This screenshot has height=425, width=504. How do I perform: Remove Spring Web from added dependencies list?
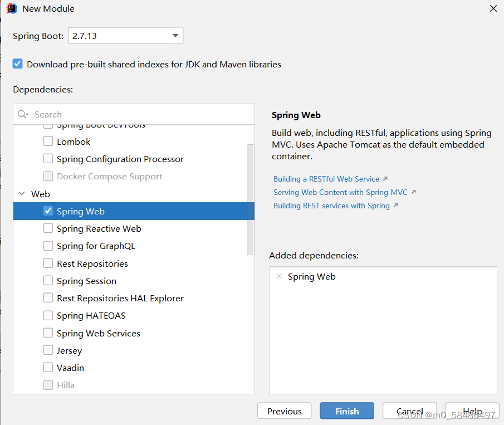coord(278,276)
